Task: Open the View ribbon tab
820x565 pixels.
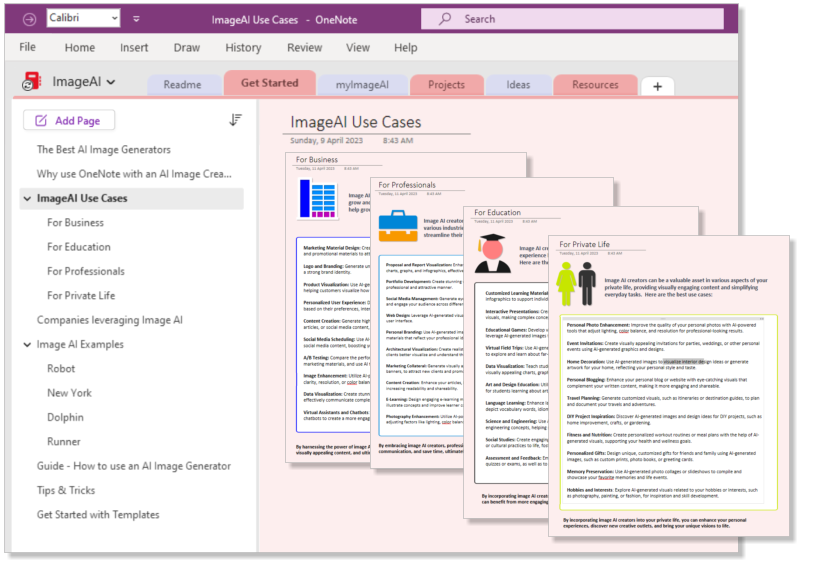Action: point(358,48)
